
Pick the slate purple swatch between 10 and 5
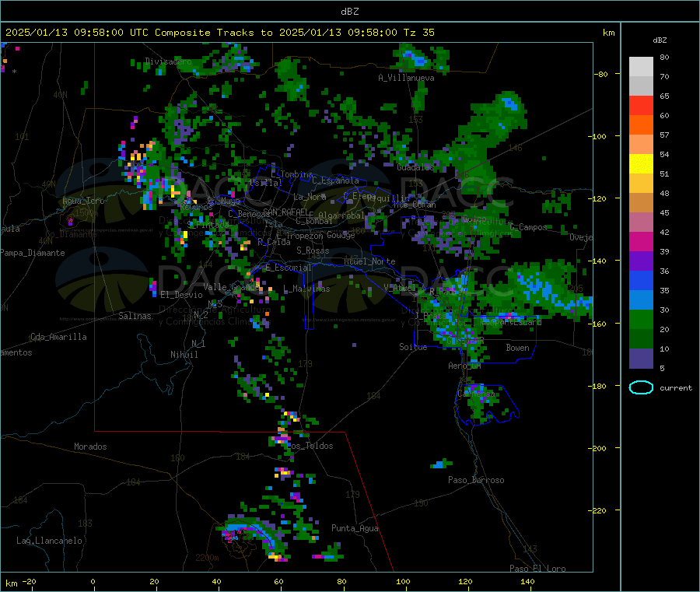pos(641,359)
